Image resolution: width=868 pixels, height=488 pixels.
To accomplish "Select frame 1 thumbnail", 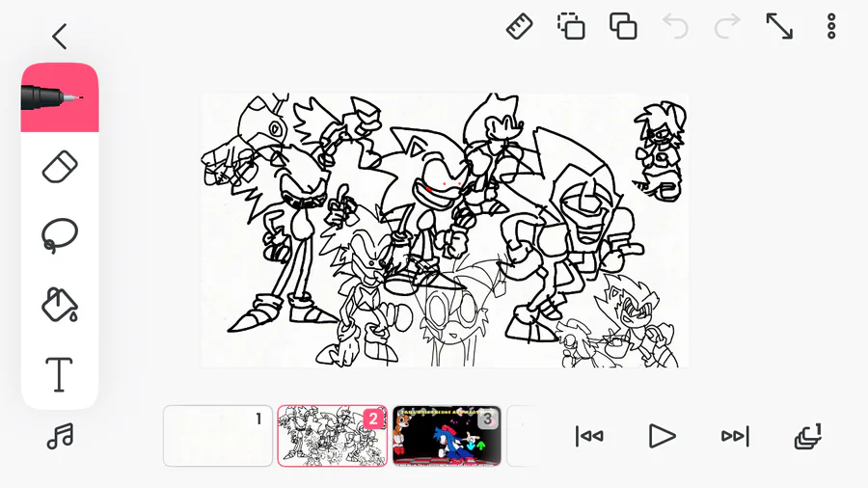I will (218, 436).
